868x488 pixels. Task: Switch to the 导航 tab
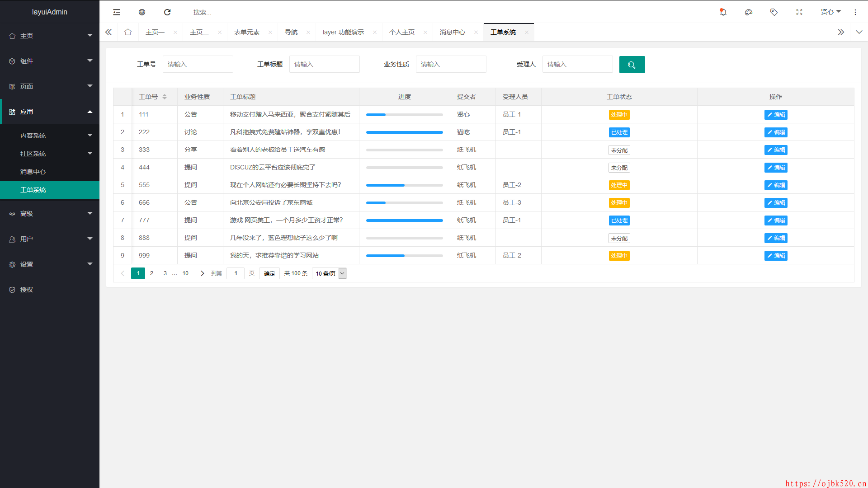[x=291, y=32]
